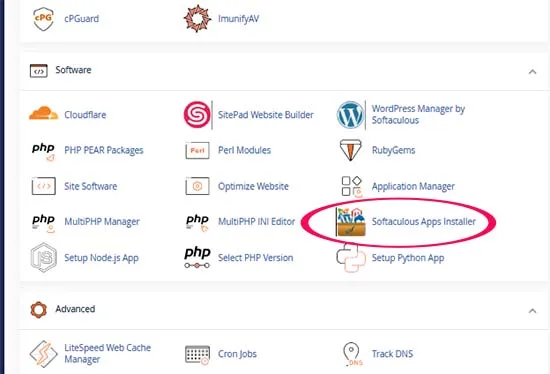
Task: Open LiteSpeed Web Cache Manager link
Action: (x=108, y=353)
